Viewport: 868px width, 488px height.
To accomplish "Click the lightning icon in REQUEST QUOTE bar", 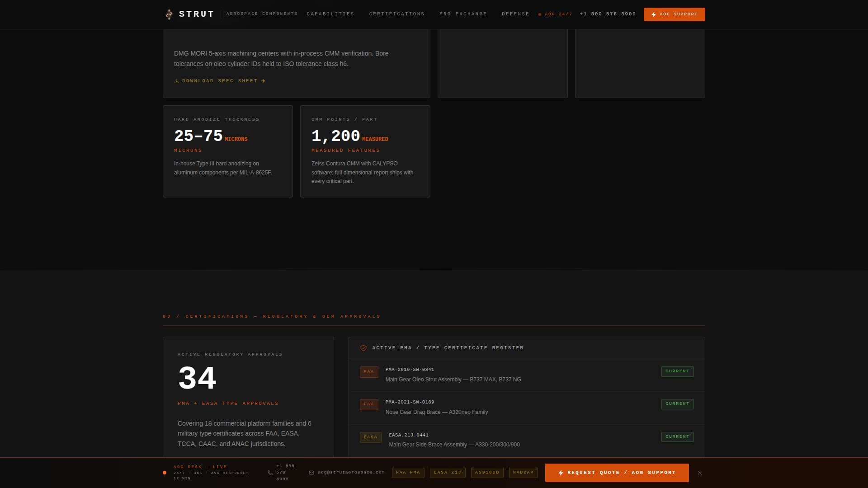I will [x=561, y=473].
